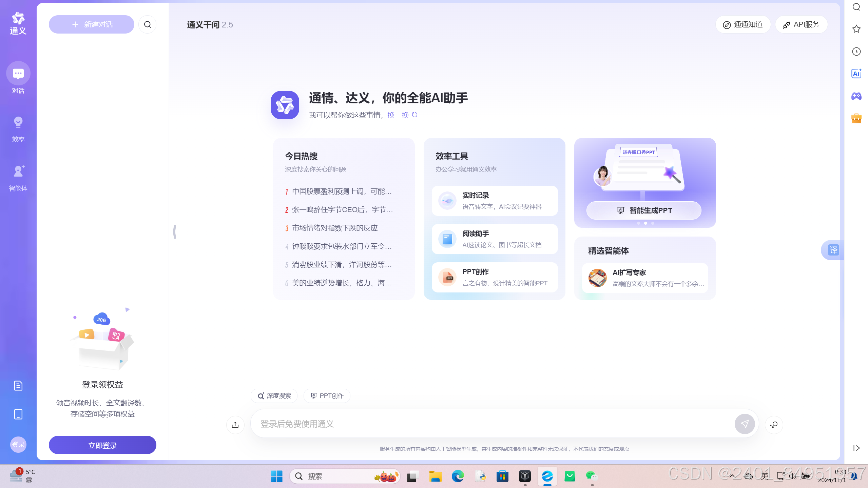The image size is (868, 488).
Task: Enable PPT创作 mode
Action: pos(327,395)
